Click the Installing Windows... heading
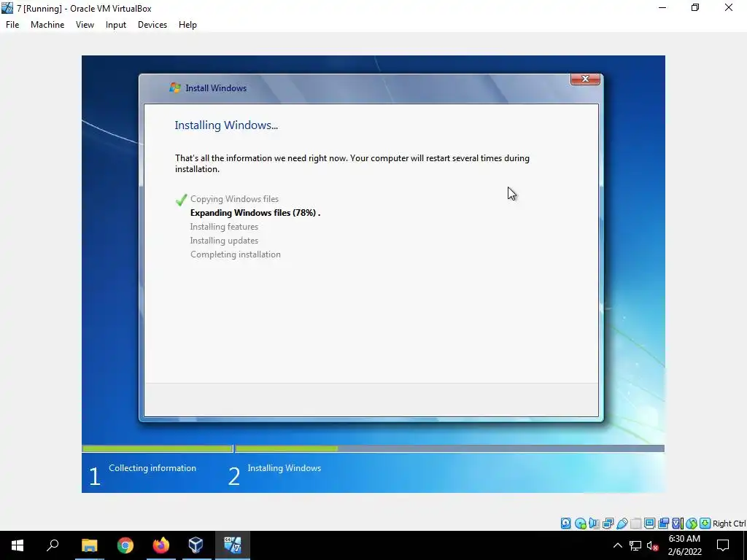This screenshot has height=560, width=747. (x=226, y=125)
